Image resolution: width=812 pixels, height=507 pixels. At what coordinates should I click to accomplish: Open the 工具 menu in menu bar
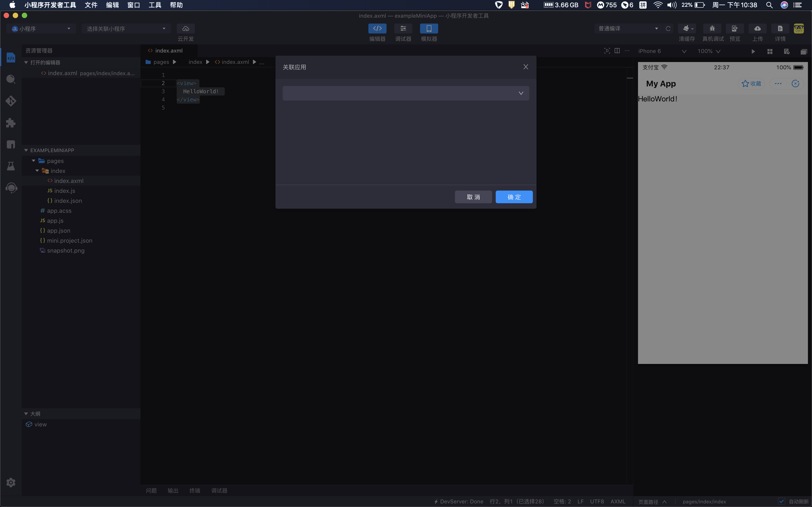(155, 5)
